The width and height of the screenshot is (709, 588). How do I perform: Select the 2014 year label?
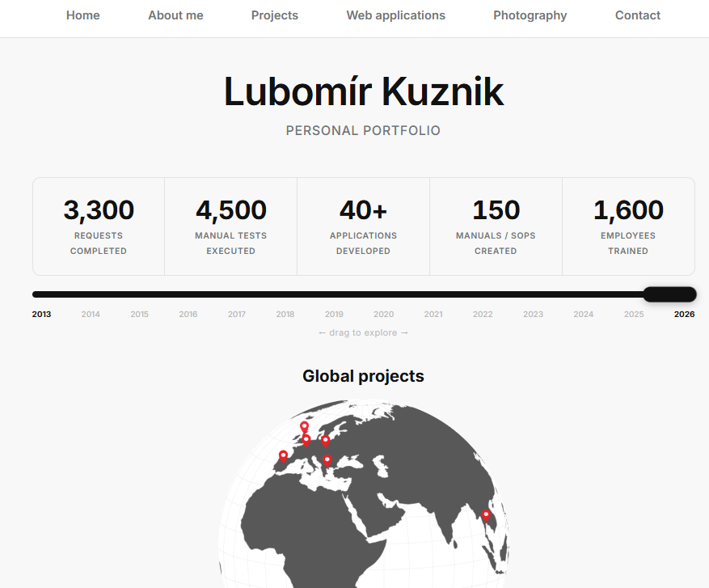pos(91,315)
